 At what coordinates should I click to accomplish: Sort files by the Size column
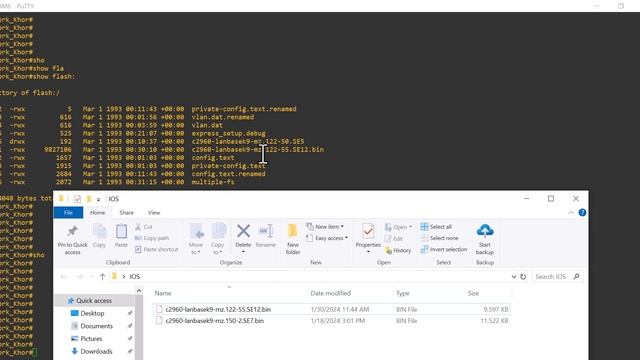[x=473, y=293]
